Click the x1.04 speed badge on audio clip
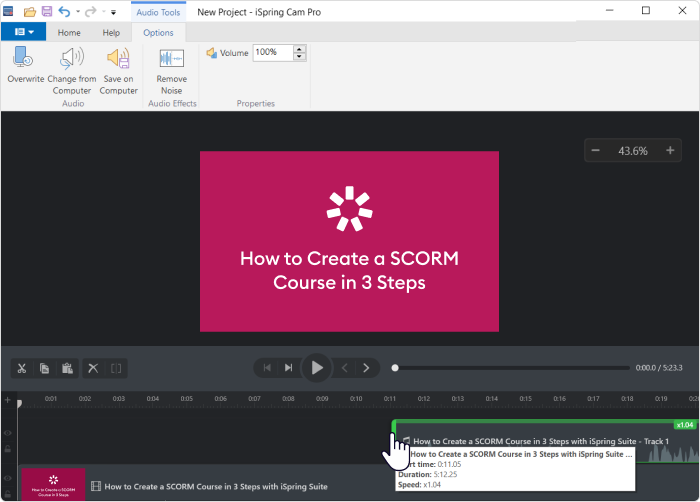This screenshot has height=502, width=700. click(685, 425)
